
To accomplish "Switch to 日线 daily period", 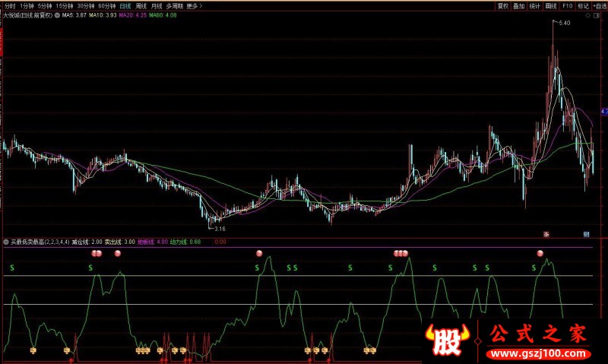I will point(125,5).
